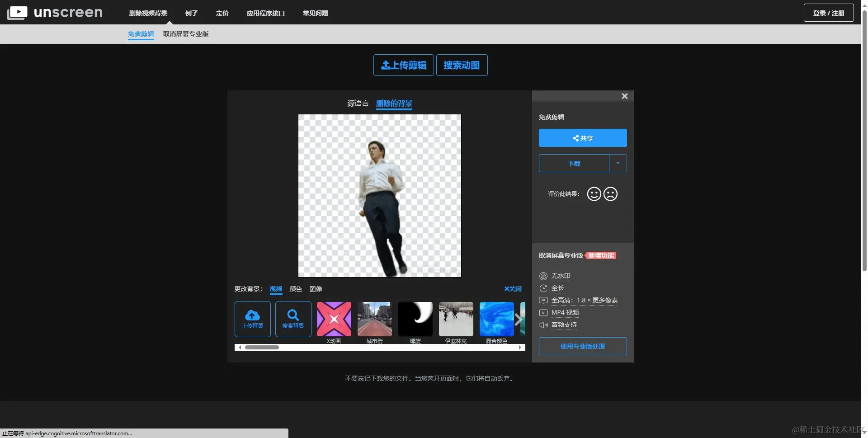Click the happy face rating icon
Image resolution: width=868 pixels, height=438 pixels.
click(x=594, y=194)
